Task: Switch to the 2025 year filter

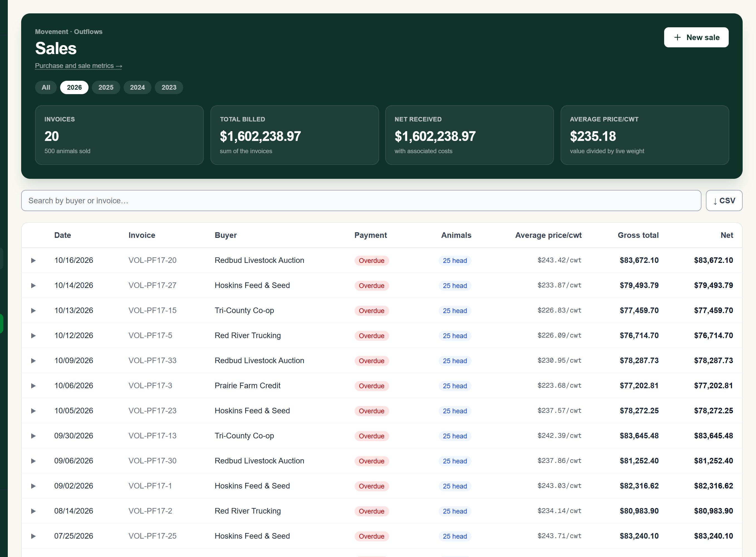Action: point(106,87)
